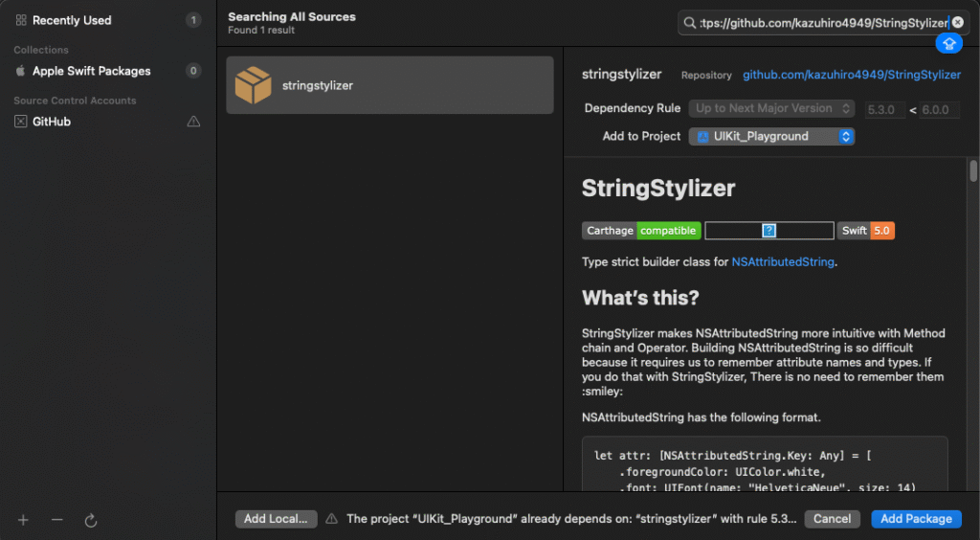Click the dependency warning triangle at bottom
This screenshot has height=540, width=980.
coord(332,519)
